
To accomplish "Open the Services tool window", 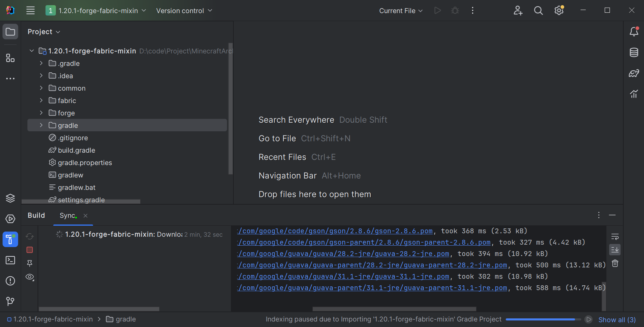I will tap(10, 219).
